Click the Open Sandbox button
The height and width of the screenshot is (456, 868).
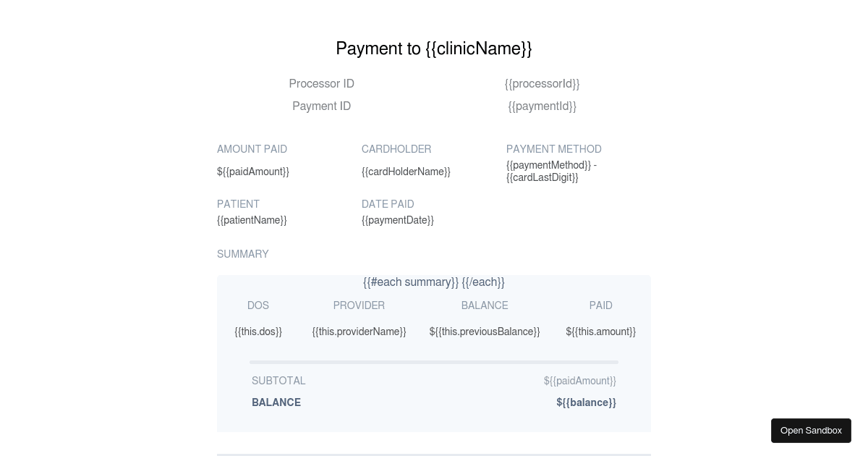pyautogui.click(x=811, y=431)
